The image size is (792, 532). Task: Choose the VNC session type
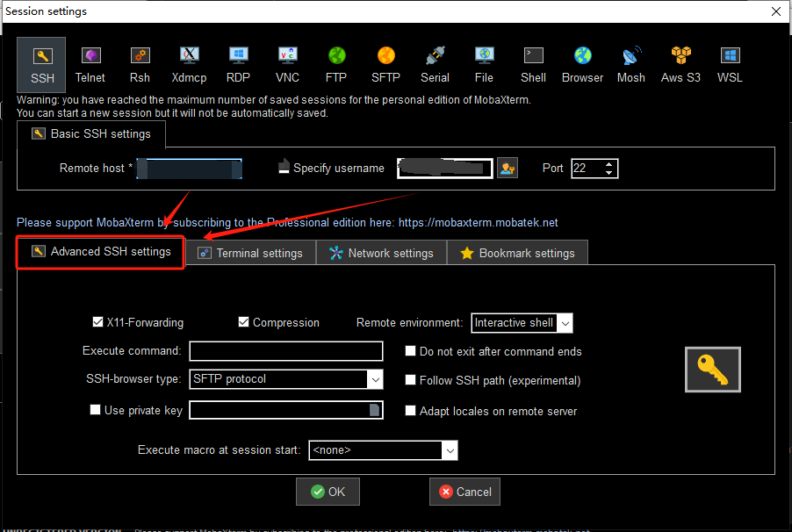287,64
